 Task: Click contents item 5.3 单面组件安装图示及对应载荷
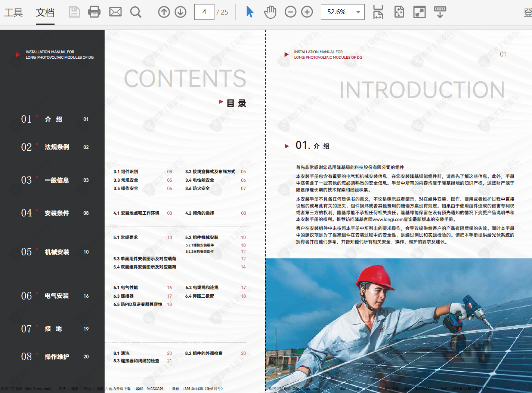point(145,259)
